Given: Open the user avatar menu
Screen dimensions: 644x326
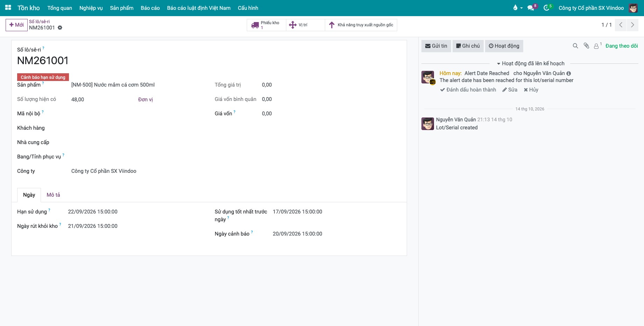Looking at the screenshot, I should pos(633,8).
